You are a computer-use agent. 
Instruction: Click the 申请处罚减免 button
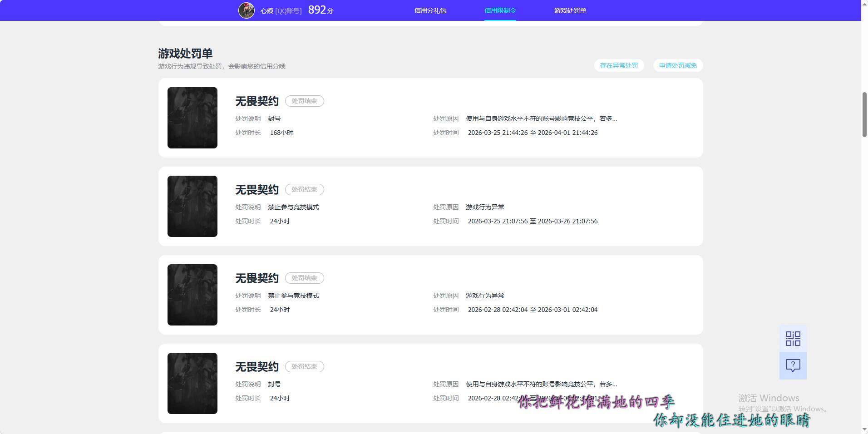pos(677,65)
